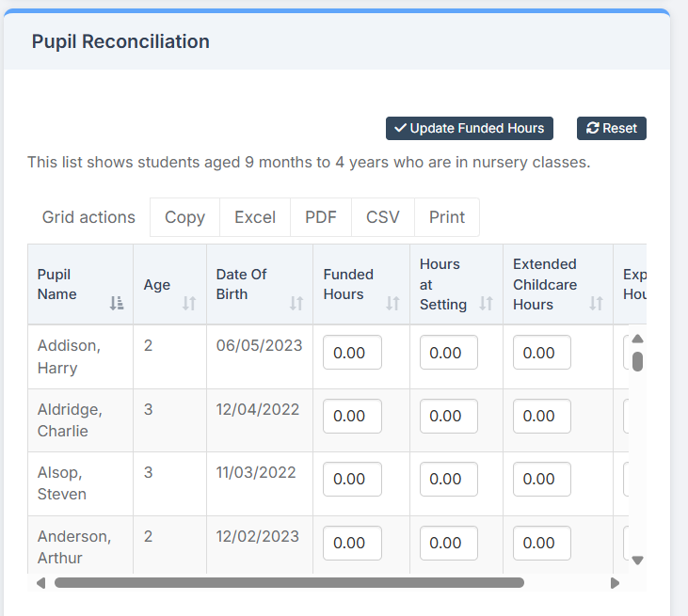Image resolution: width=688 pixels, height=616 pixels.
Task: Export grid using Excel option
Action: click(255, 217)
